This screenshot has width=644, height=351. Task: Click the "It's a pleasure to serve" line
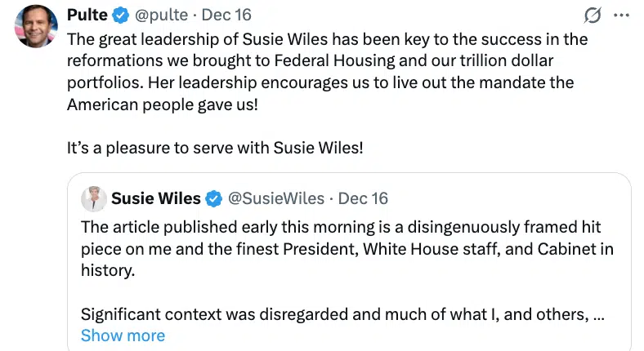(214, 149)
